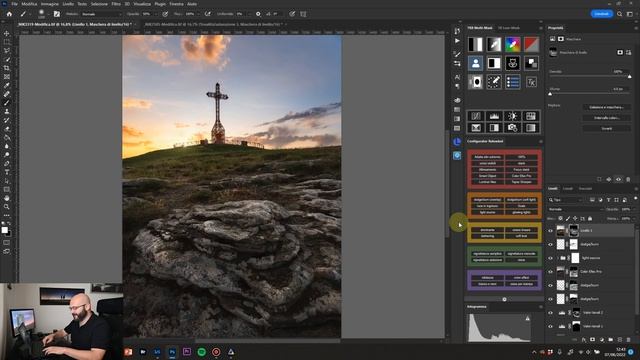The image size is (640, 360).
Task: Select the Move tool in the left toolbar
Action: [7, 33]
